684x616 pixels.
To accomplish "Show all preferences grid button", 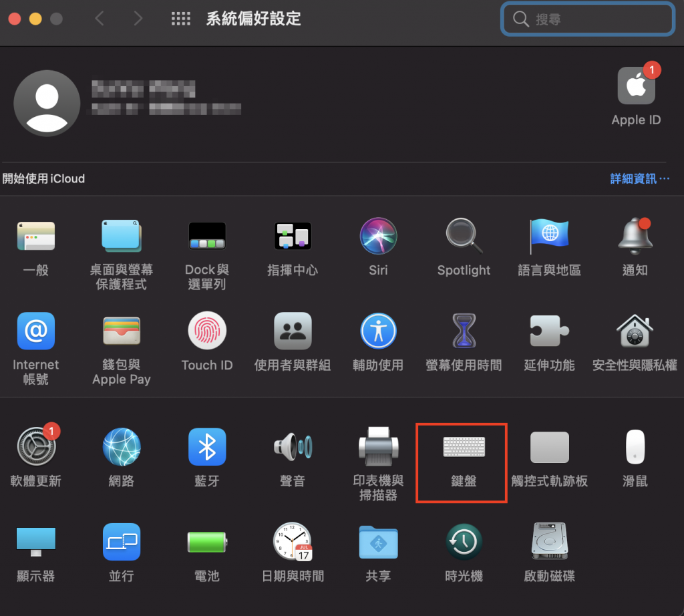I will point(180,19).
